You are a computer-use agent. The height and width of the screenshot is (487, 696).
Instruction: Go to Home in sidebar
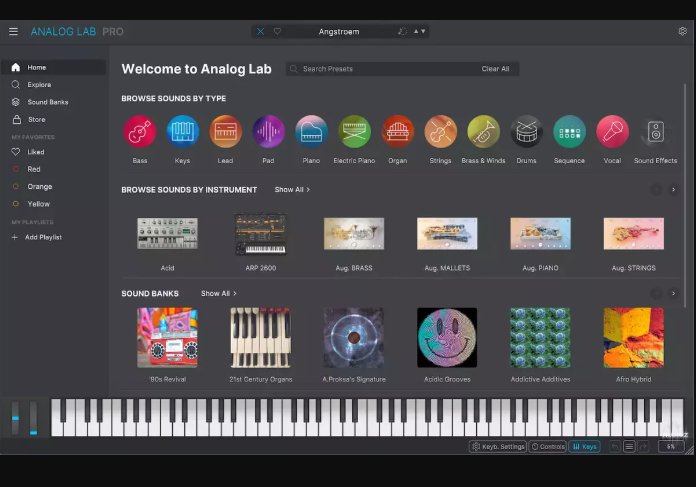[53, 67]
